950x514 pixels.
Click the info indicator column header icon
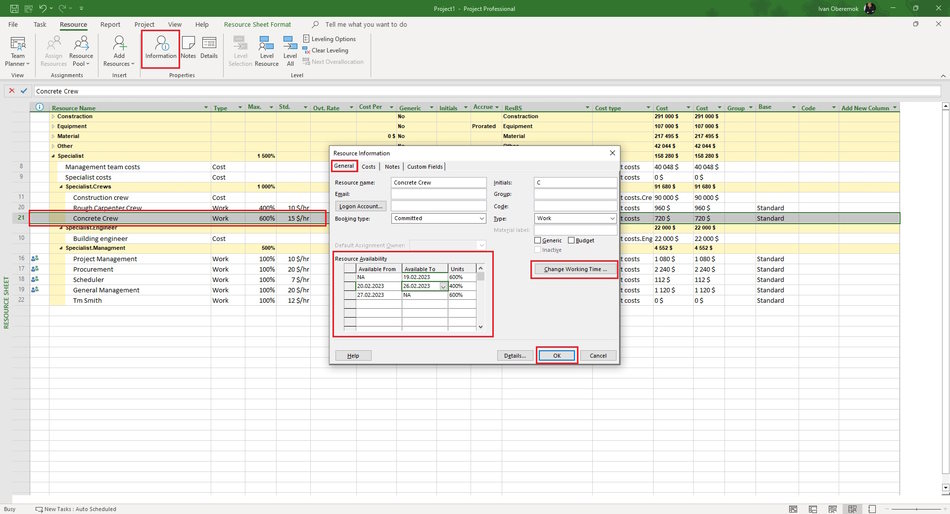click(x=39, y=107)
